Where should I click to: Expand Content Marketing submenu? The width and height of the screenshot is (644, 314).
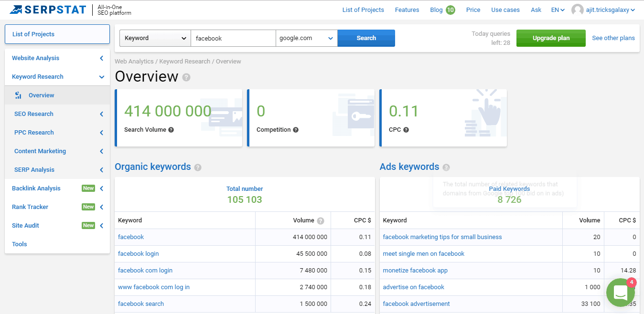pyautogui.click(x=102, y=151)
